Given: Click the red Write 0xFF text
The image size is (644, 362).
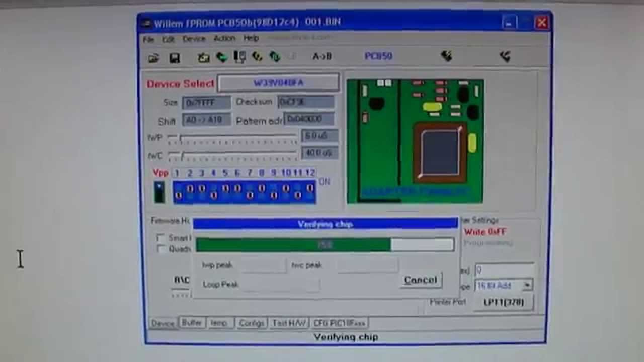Looking at the screenshot, I should coord(485,232).
